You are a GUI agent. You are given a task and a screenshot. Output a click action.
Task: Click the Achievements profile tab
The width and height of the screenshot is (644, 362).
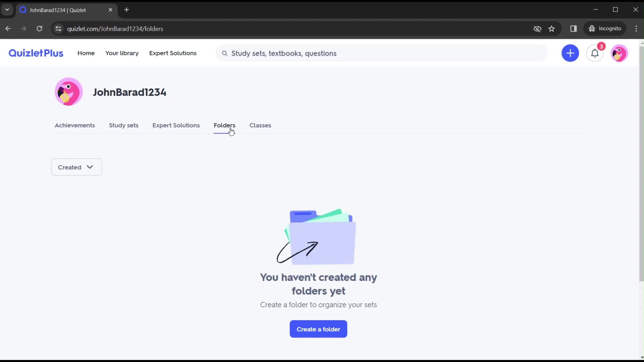pyautogui.click(x=74, y=125)
